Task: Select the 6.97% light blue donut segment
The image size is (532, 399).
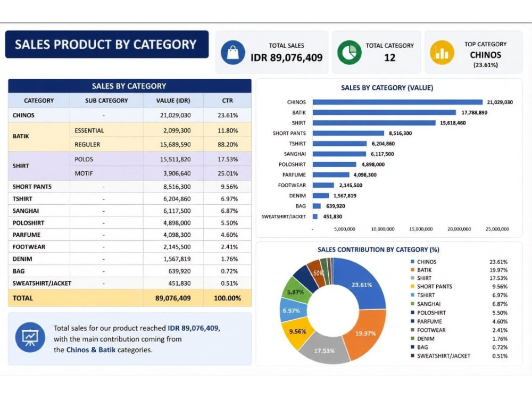Action: (x=291, y=310)
